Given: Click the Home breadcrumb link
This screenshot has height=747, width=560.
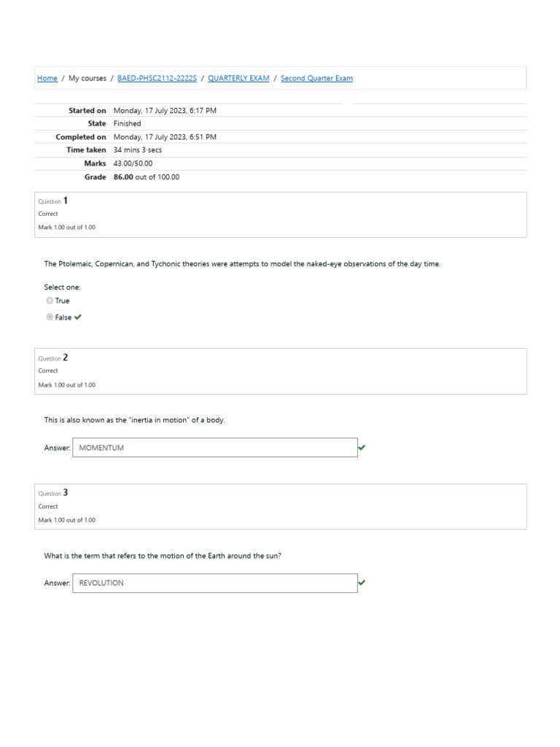Looking at the screenshot, I should click(x=47, y=78).
